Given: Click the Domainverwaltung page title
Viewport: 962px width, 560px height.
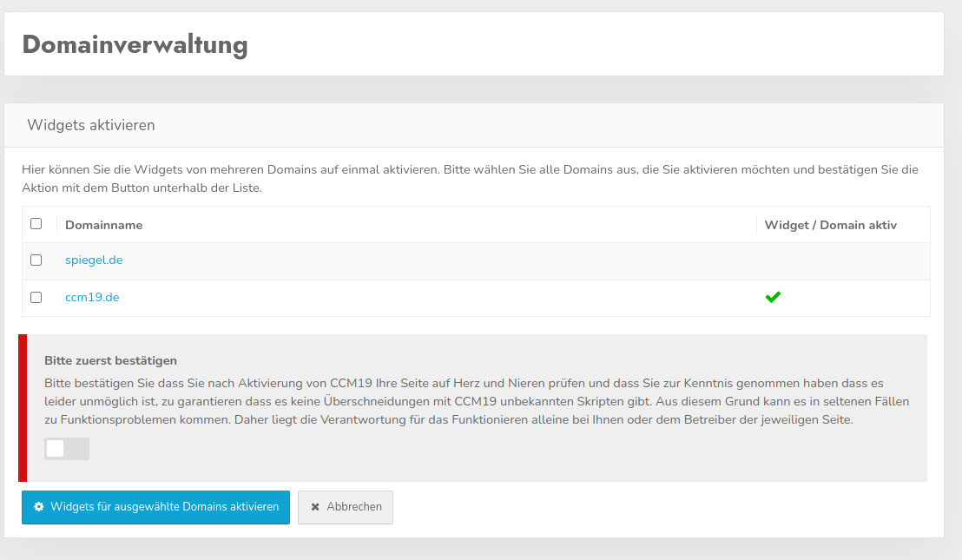Looking at the screenshot, I should [x=135, y=44].
